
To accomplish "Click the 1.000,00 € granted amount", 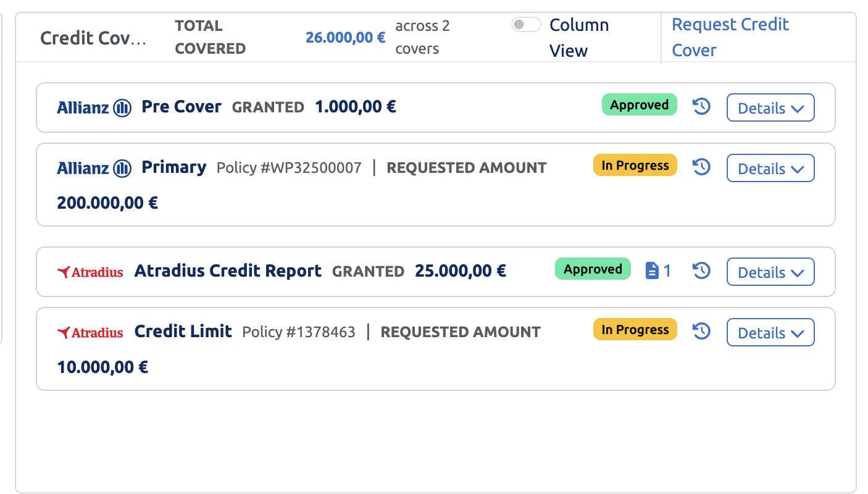I will click(x=356, y=107).
